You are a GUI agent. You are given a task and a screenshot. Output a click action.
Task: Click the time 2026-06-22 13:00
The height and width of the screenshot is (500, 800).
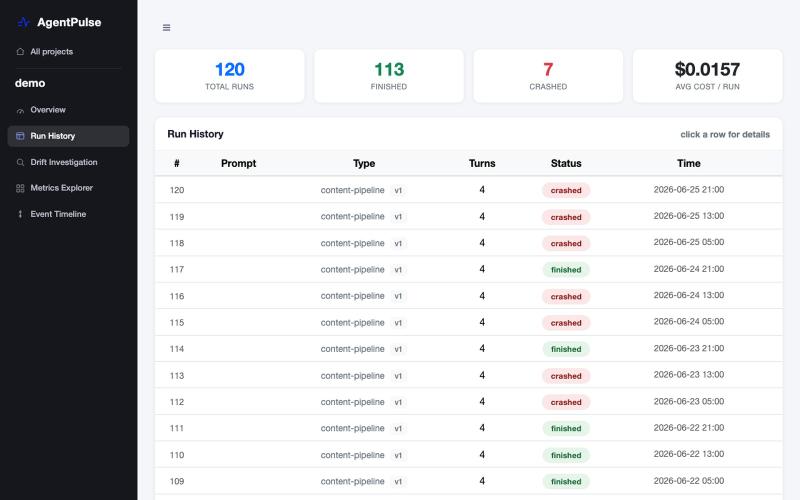(689, 454)
